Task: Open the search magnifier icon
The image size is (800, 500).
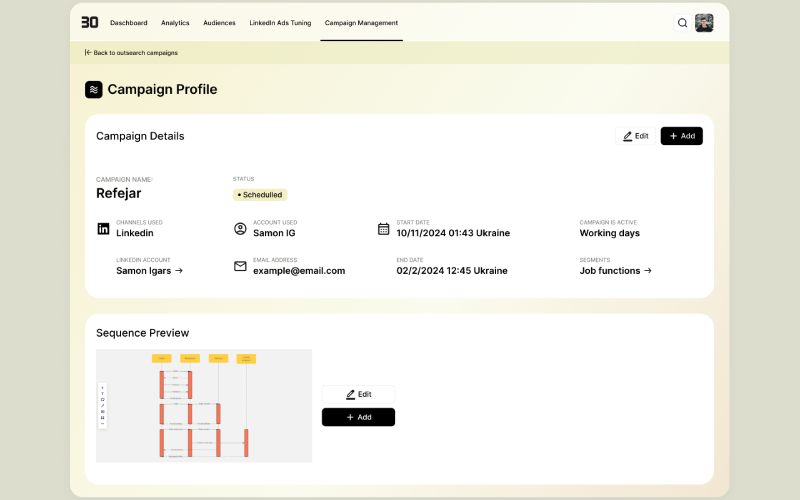Action: click(682, 23)
